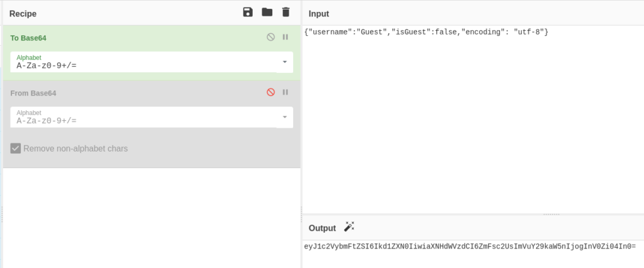Click the Recipe panel heading
644x268 pixels.
(x=23, y=13)
